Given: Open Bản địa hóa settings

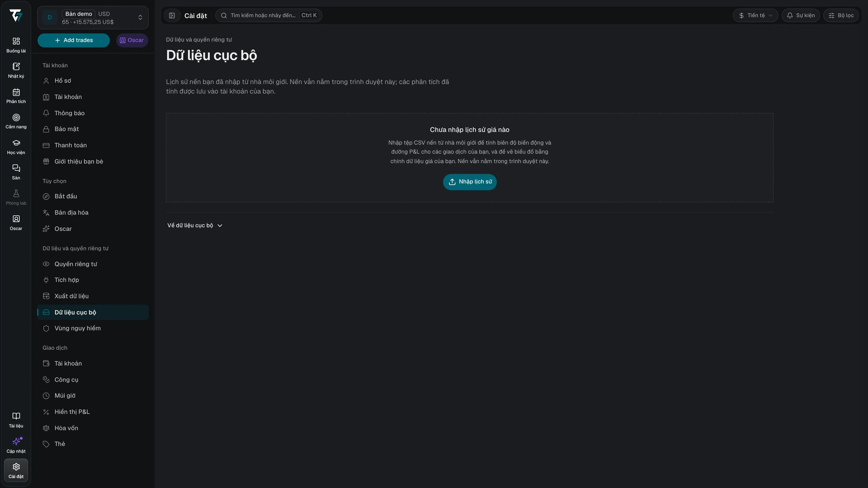Looking at the screenshot, I should pos(93,213).
